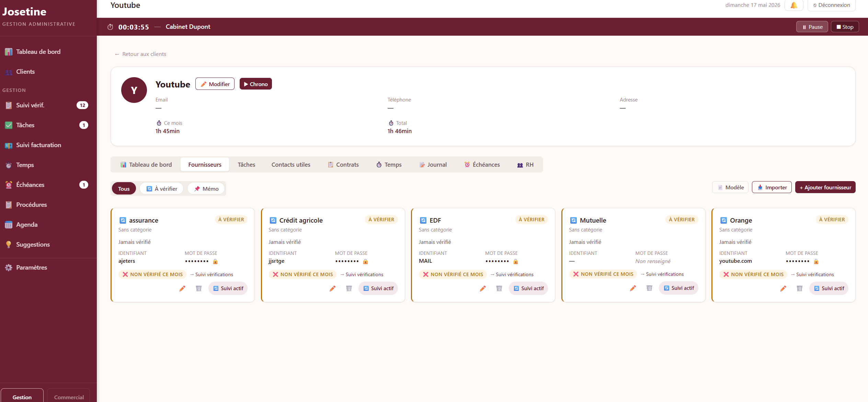
Task: Click the sync icon beside Mutuelle title
Action: point(573,220)
